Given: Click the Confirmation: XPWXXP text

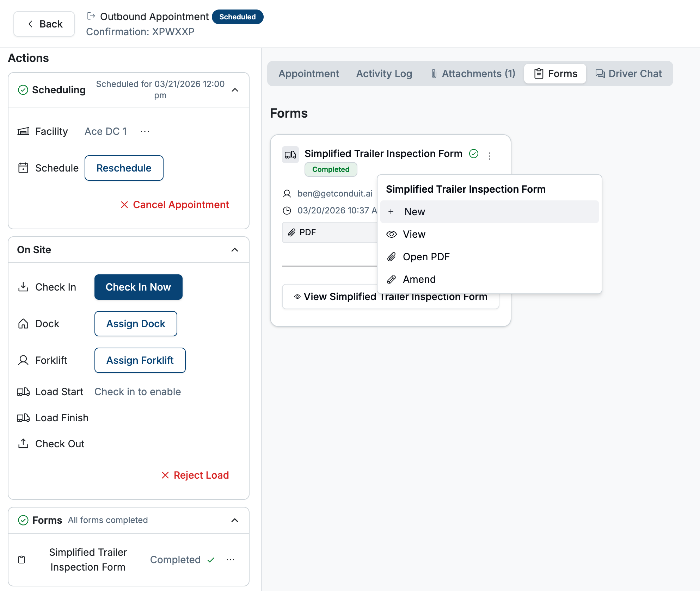Looking at the screenshot, I should pyautogui.click(x=140, y=32).
